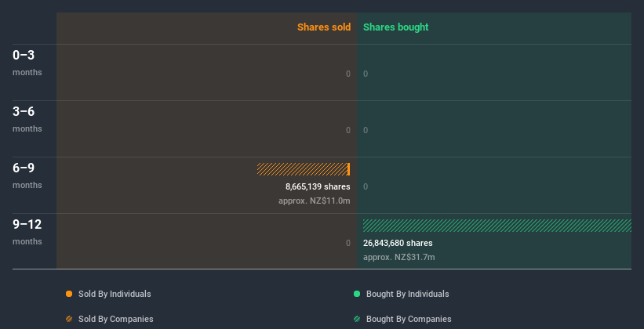Screen dimensions: 644x329
Task: Click the approx. NZ$31.7m amount
Action: coord(398,257)
